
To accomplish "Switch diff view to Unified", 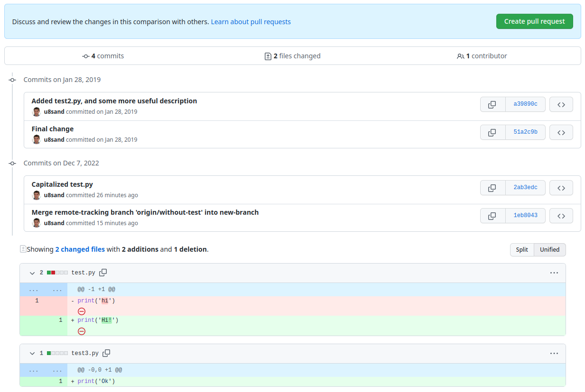I will pos(549,250).
